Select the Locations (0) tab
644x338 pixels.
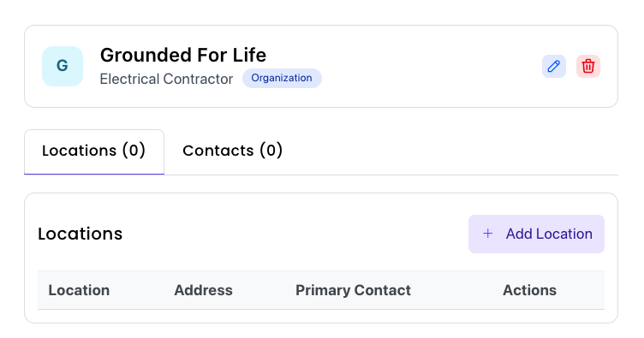point(94,151)
